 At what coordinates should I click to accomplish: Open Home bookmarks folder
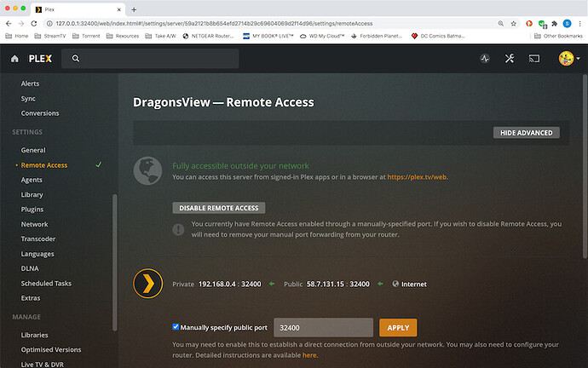pos(17,36)
